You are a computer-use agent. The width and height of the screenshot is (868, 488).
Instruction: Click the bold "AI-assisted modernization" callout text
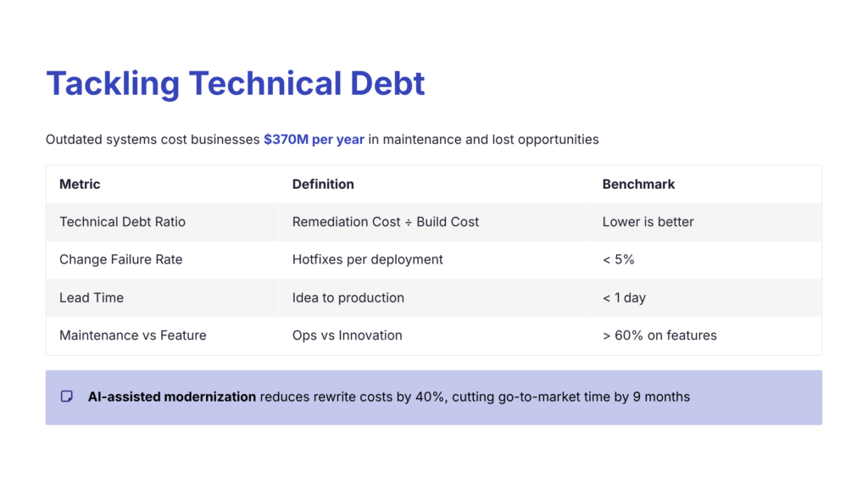(x=172, y=396)
